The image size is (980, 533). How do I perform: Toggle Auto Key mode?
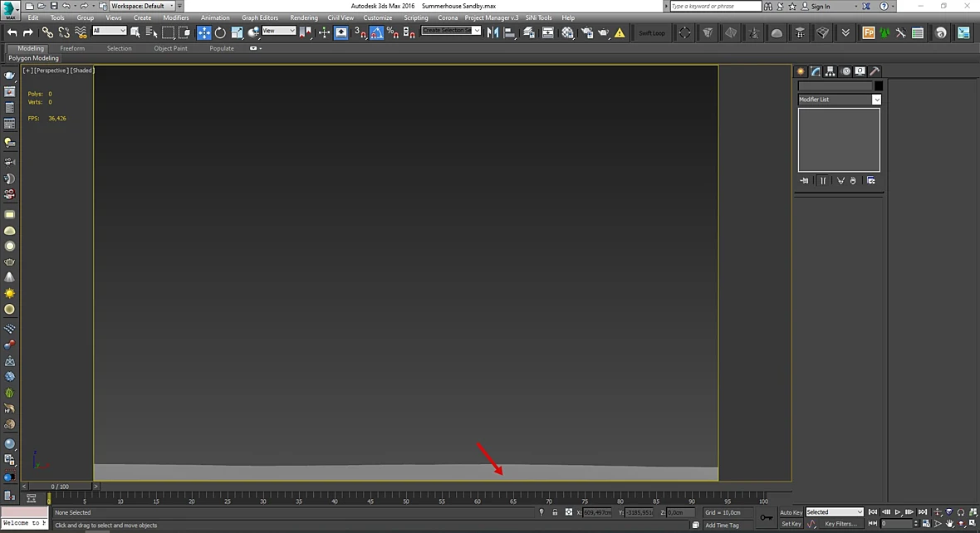point(791,512)
